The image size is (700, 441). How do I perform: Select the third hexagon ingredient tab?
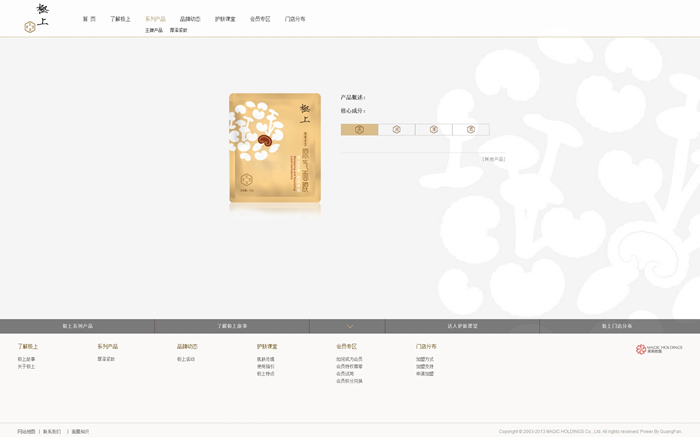pos(433,129)
